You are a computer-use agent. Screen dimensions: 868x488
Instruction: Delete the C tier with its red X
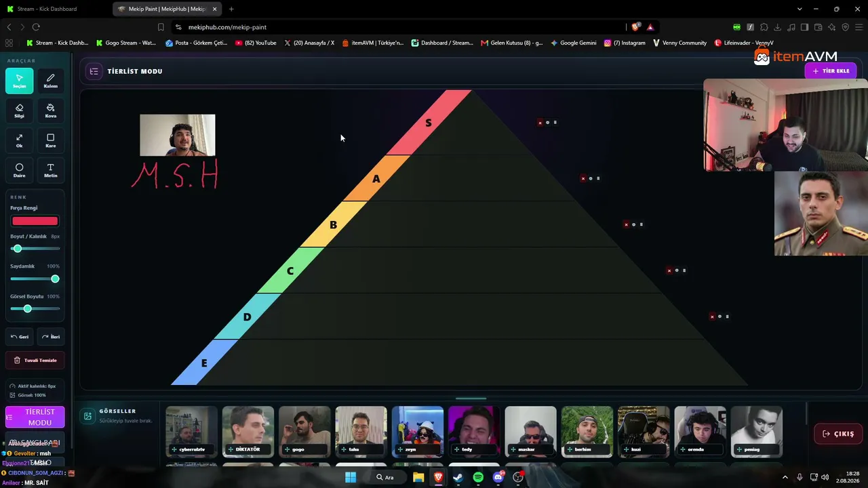click(669, 270)
